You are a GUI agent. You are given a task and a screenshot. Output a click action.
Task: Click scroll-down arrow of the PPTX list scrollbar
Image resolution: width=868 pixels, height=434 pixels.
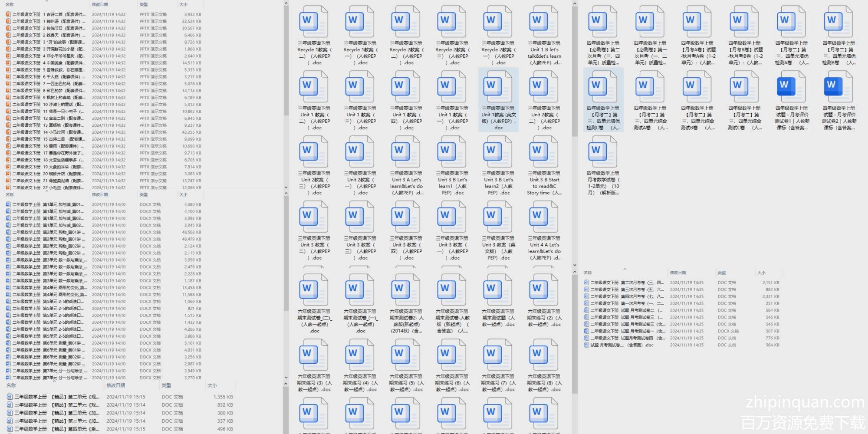click(x=286, y=187)
